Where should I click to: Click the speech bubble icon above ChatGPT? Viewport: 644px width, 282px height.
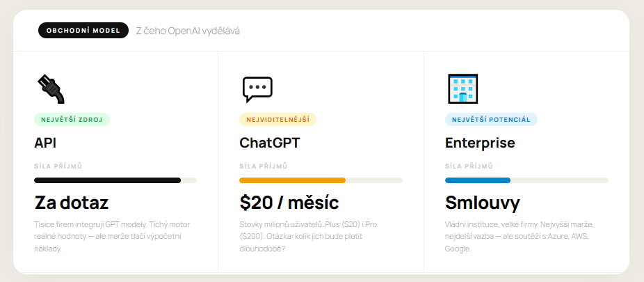(x=257, y=89)
